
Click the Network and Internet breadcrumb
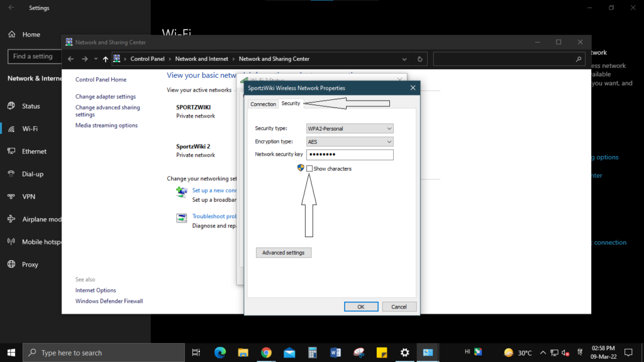click(x=202, y=58)
